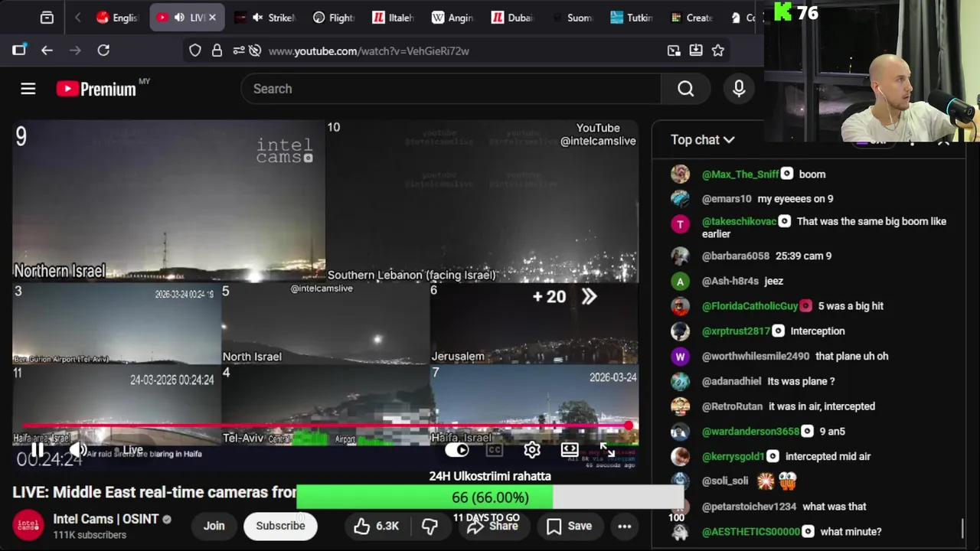
Task: Open @FloridaCatholicGuy chat author name
Action: (750, 305)
